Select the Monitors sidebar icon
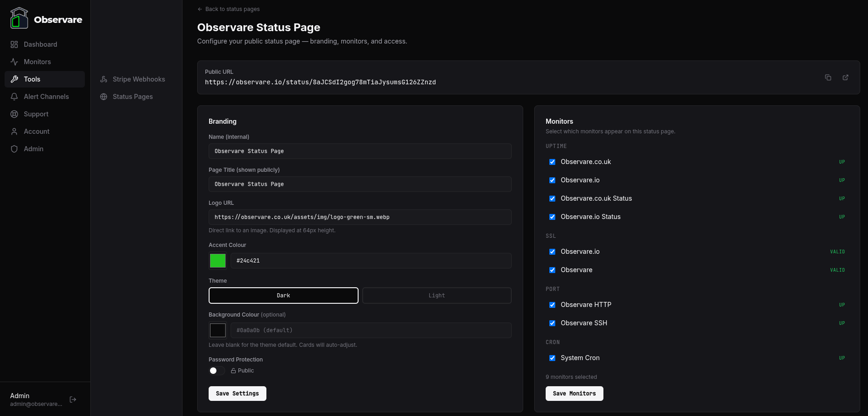The image size is (868, 416). 14,61
